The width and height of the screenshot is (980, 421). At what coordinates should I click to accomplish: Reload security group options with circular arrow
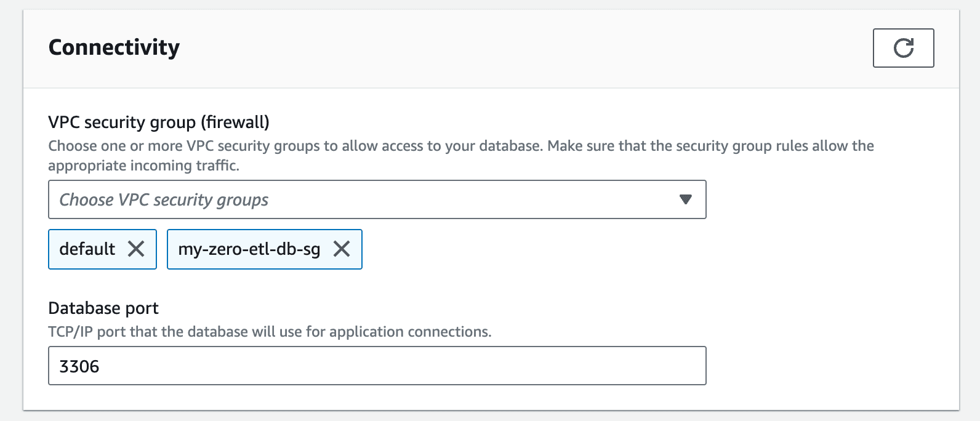903,48
